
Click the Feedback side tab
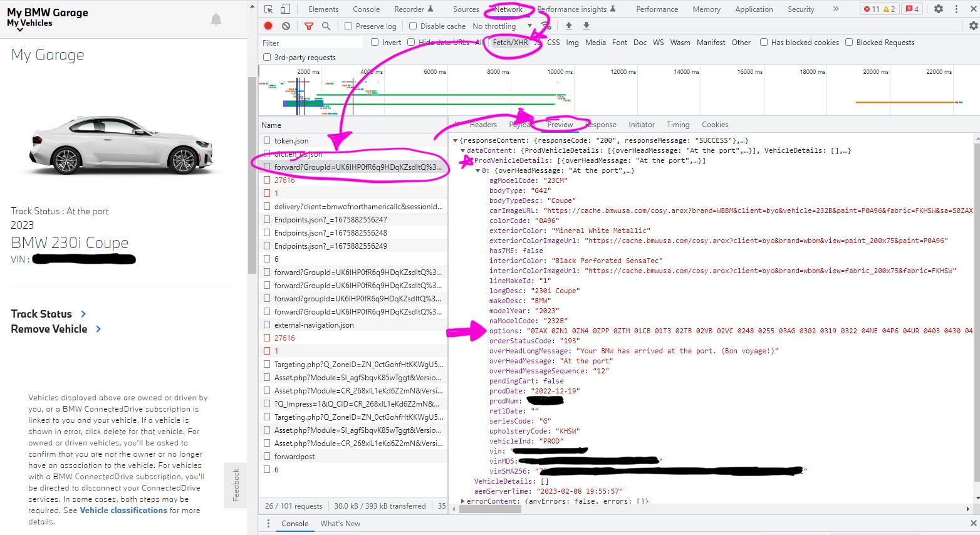point(236,485)
